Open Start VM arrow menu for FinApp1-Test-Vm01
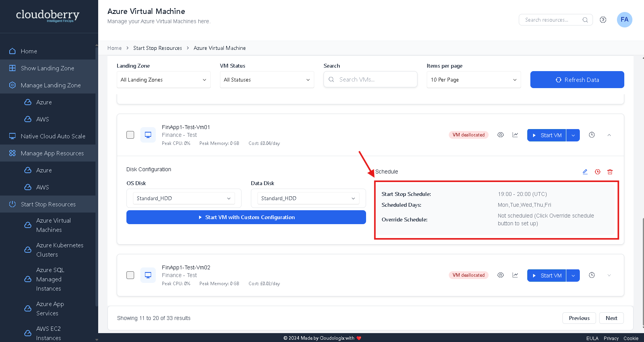Viewport: 644px width, 342px height. click(573, 135)
